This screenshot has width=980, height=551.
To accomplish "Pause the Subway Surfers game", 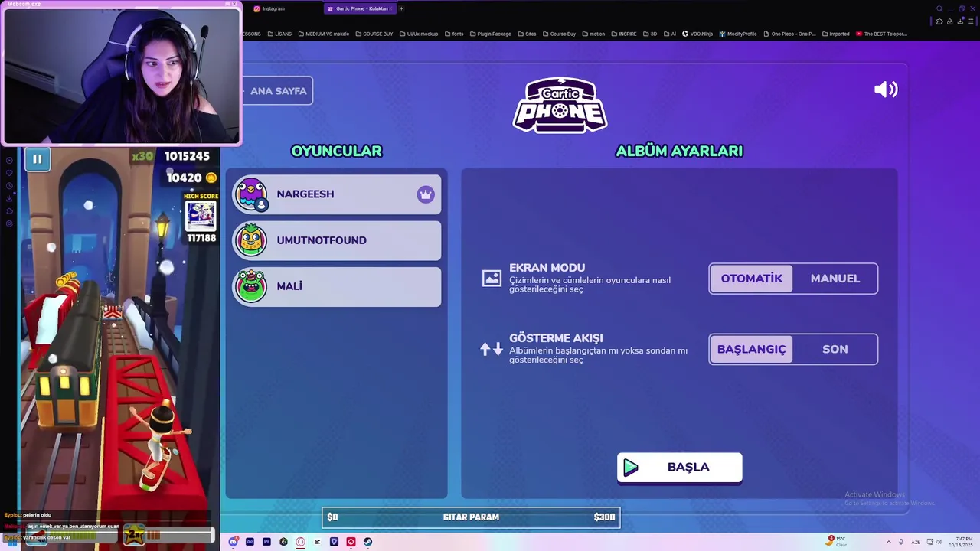I will [x=37, y=159].
